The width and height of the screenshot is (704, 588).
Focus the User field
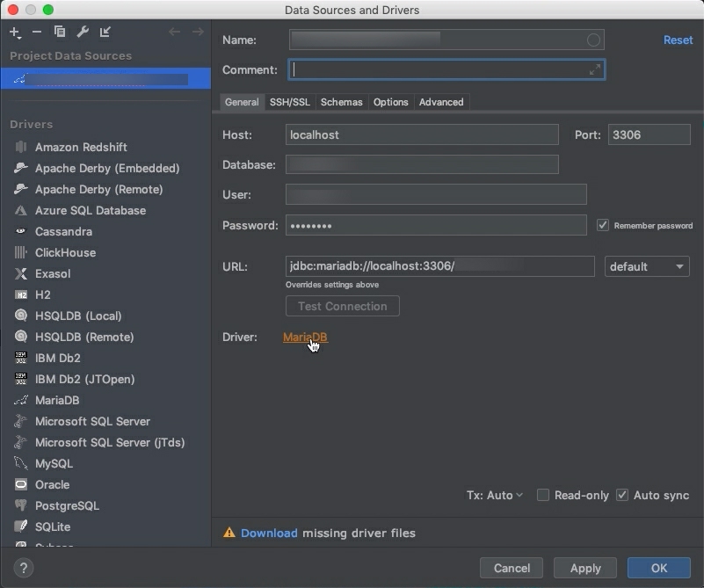pyautogui.click(x=436, y=194)
